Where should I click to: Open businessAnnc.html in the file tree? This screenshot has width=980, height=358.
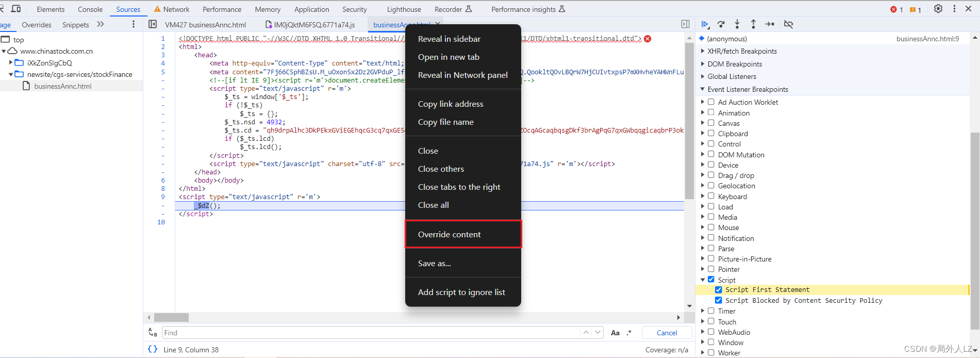click(62, 86)
